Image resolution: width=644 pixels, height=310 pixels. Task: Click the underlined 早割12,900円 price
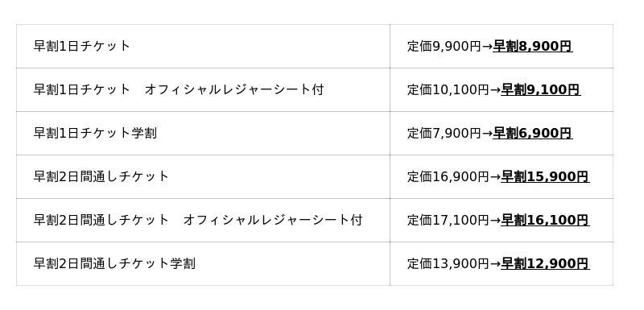pos(546,264)
